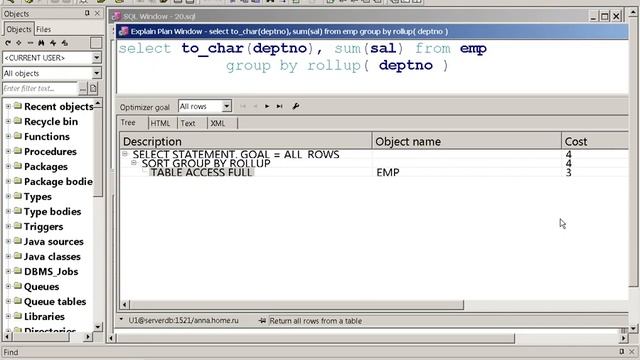Expand the Recent objects node
Screen dimensions: 640x360
8,106
